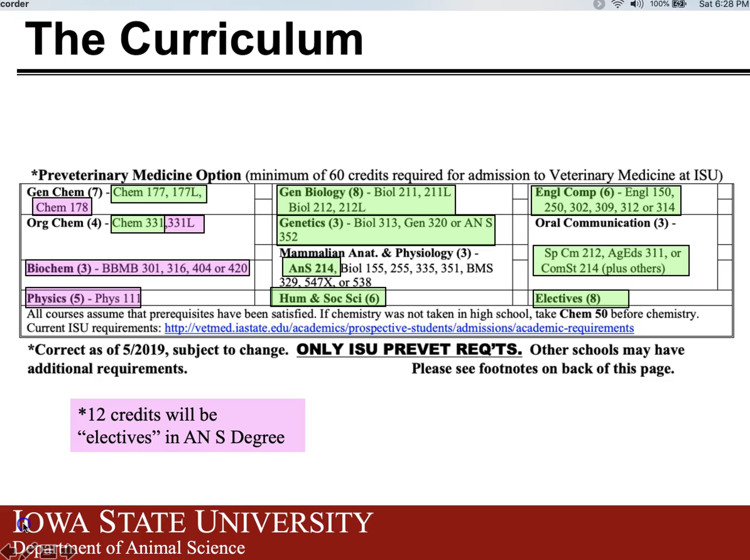
Task: Click the pink 12 credits electives note
Action: [x=187, y=425]
